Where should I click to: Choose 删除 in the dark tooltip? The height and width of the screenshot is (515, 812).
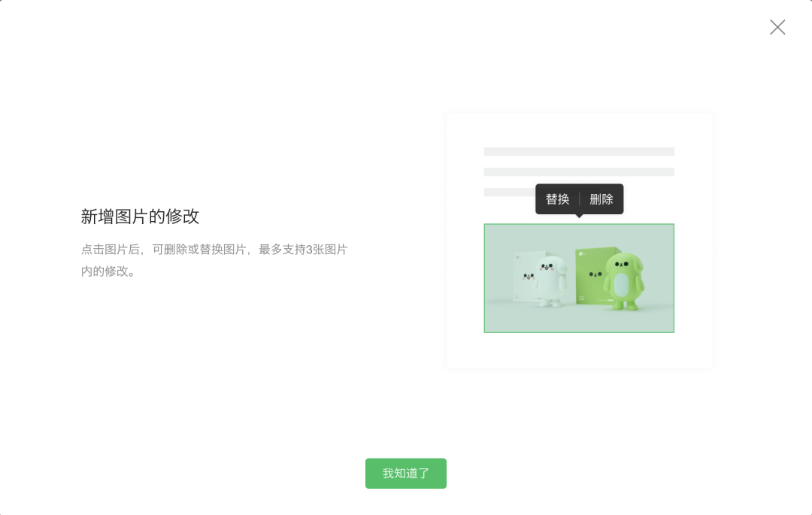(x=601, y=198)
